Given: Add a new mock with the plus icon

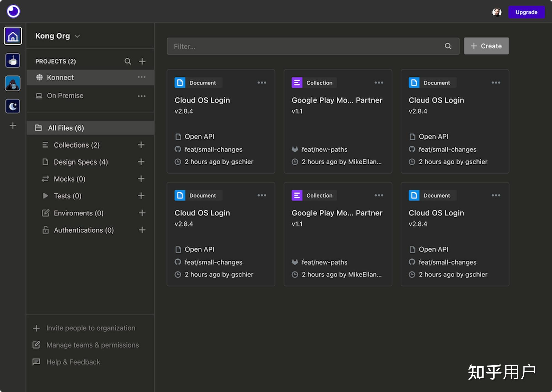Looking at the screenshot, I should point(141,179).
